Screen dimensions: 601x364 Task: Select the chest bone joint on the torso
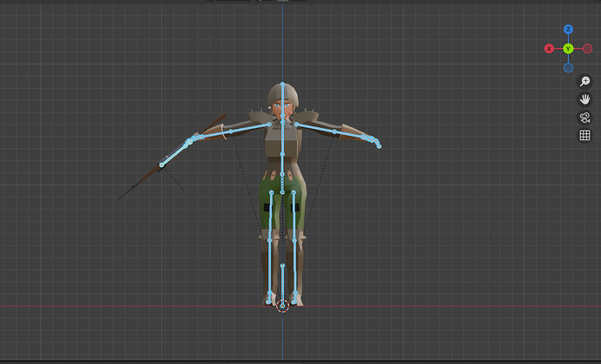point(282,154)
